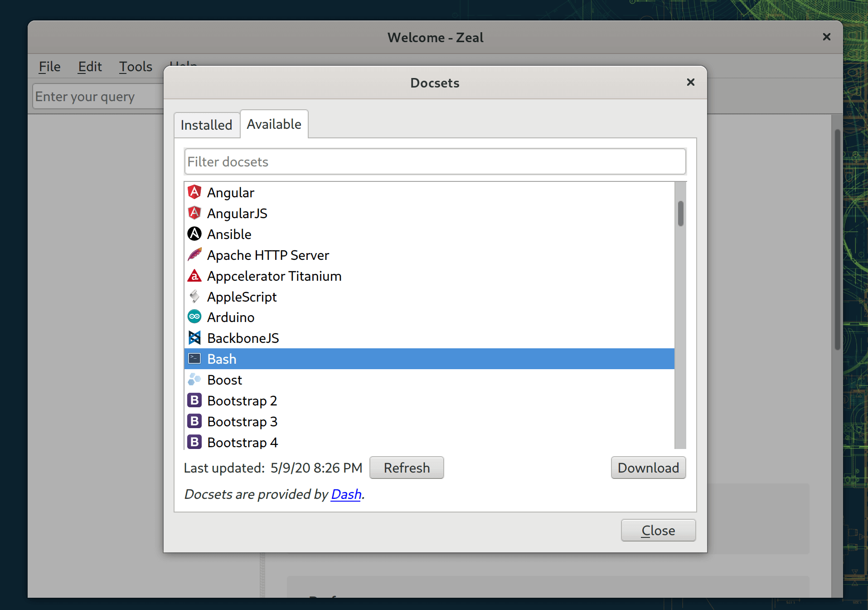The height and width of the screenshot is (610, 868).
Task: Select the Angular docset icon
Action: tap(194, 192)
